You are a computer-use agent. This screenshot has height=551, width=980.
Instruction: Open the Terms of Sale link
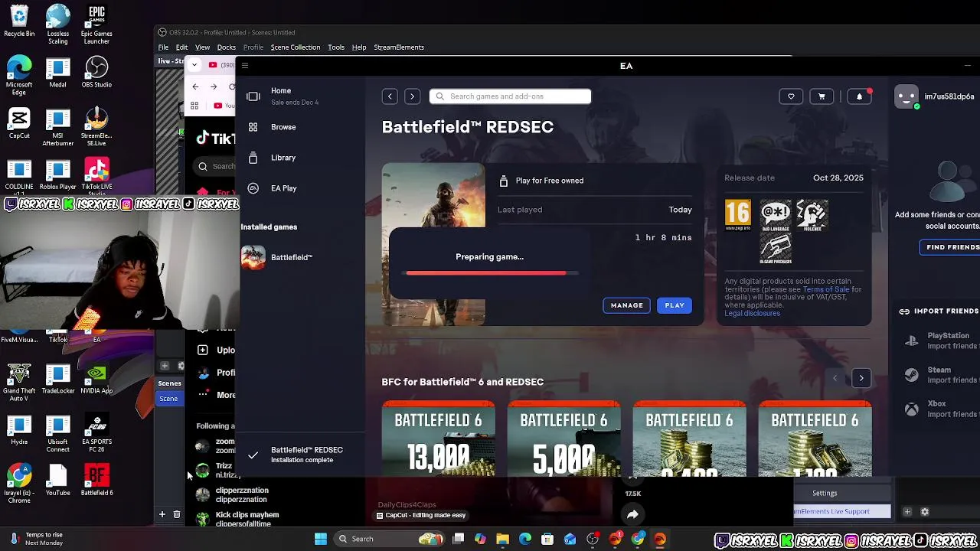pos(826,289)
